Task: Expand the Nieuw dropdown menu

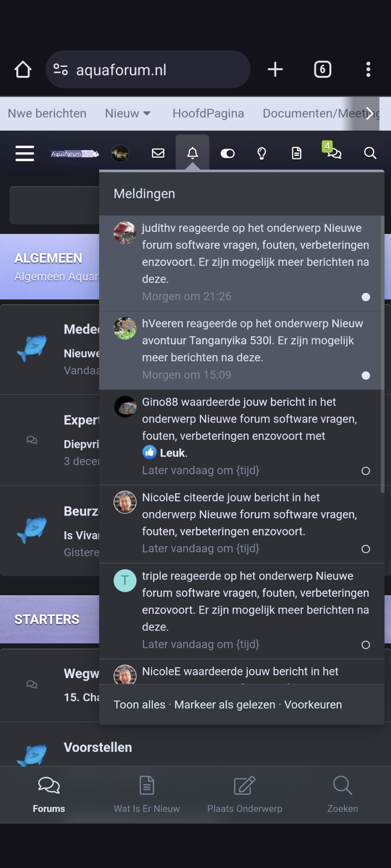Action: [x=128, y=113]
